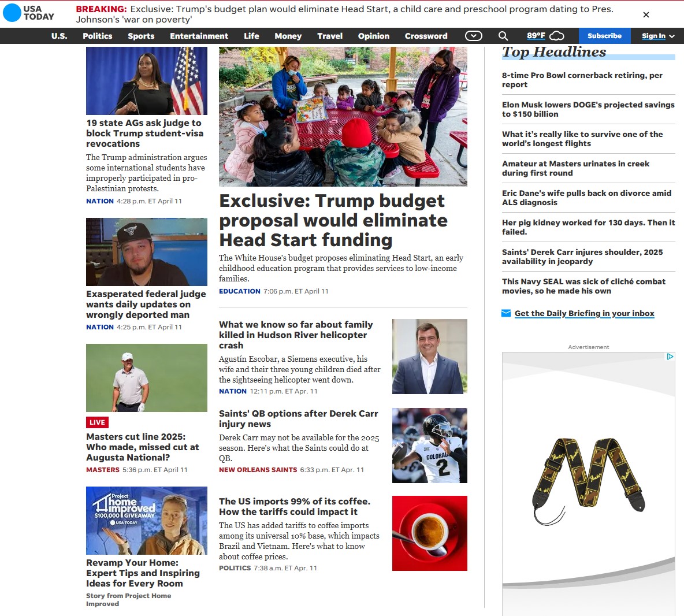The width and height of the screenshot is (684, 616).
Task: Open Derek Carr injures shoulder headline
Action: (x=582, y=257)
